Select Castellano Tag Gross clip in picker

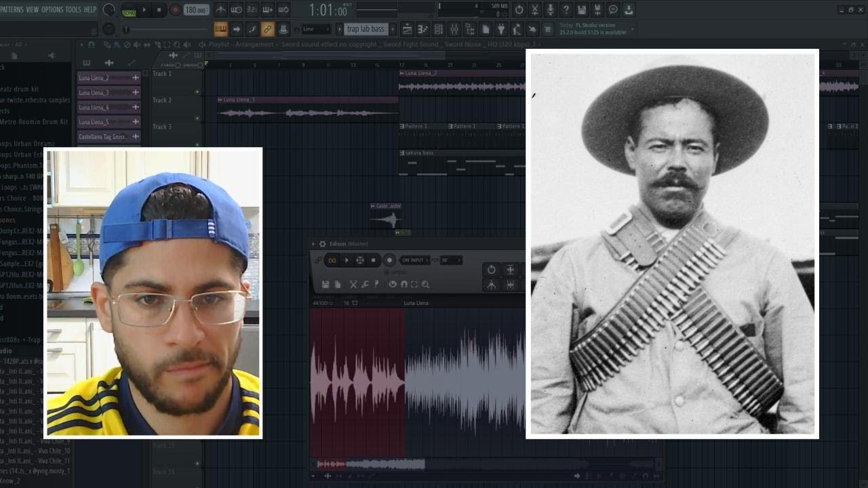(x=108, y=137)
